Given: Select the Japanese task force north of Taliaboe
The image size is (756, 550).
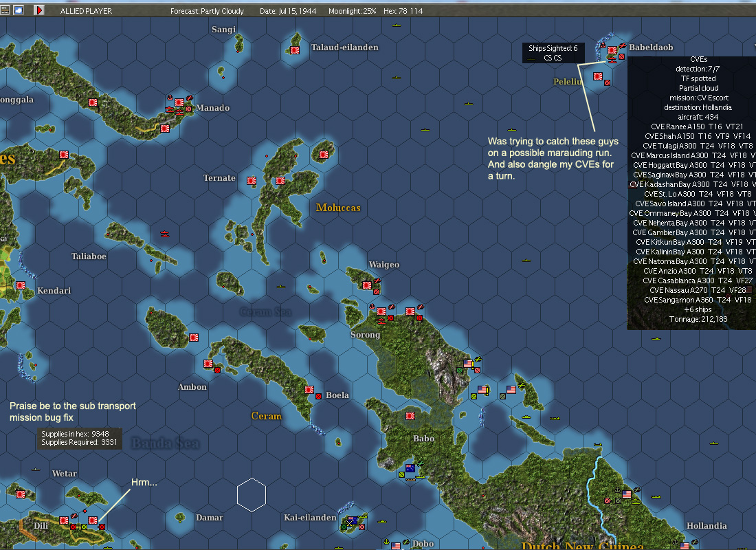Looking at the screenshot, I should (x=165, y=234).
